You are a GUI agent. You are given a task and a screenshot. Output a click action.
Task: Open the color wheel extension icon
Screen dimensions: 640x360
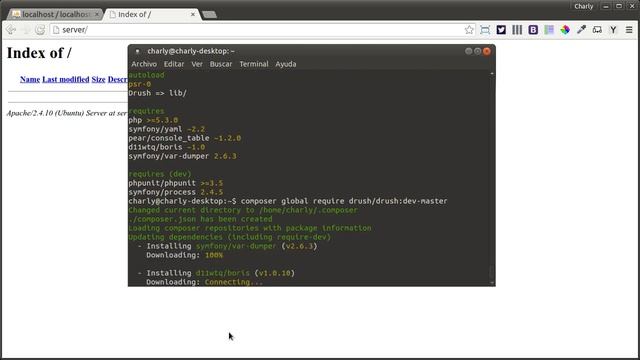[x=565, y=30]
